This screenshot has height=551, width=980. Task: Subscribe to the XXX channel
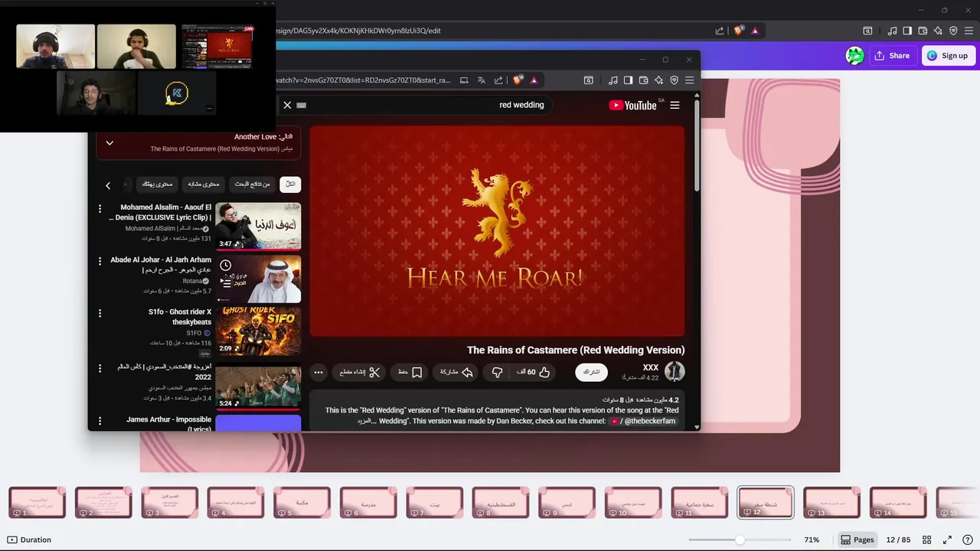coord(592,372)
